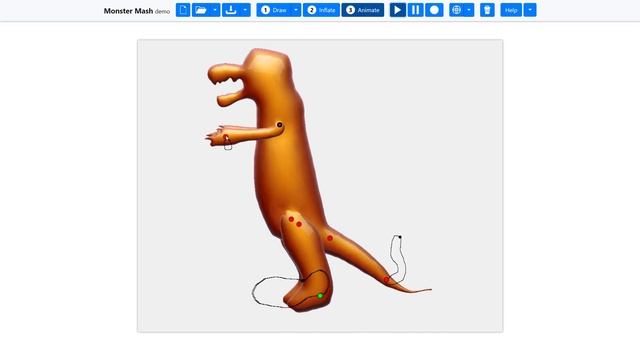Click the trash delete icon
The image size is (640, 360).
pyautogui.click(x=487, y=10)
